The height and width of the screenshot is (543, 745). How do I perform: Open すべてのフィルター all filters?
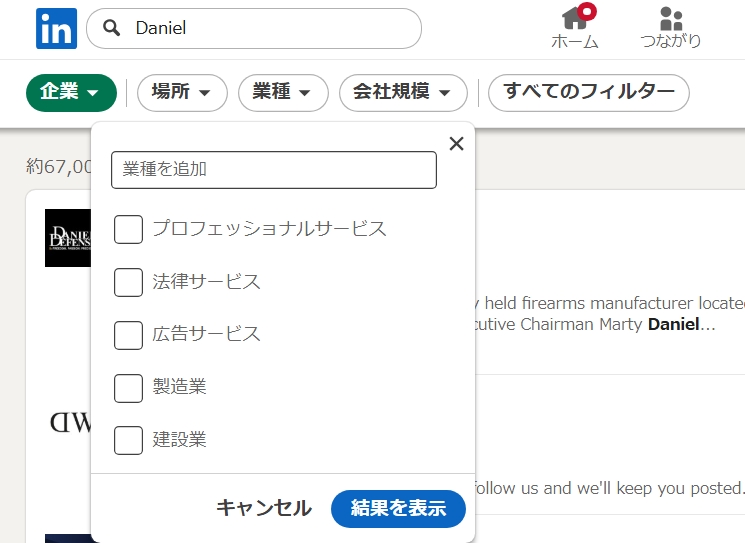tap(589, 92)
